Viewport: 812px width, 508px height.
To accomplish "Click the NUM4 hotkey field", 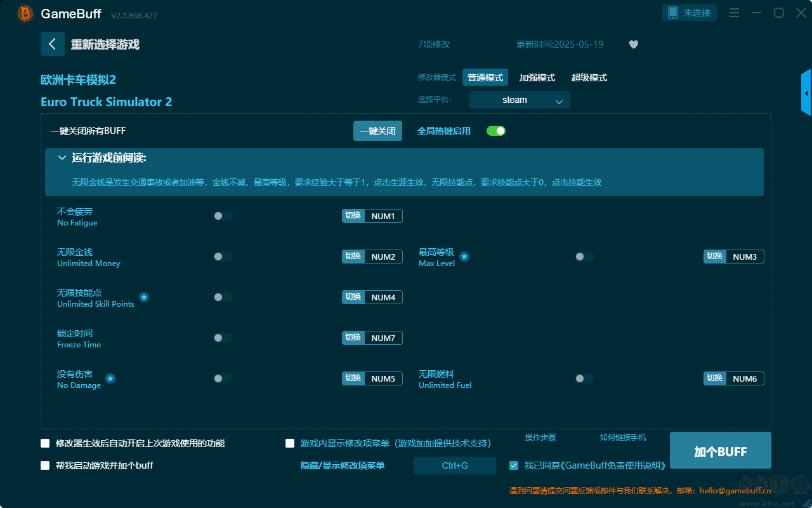I will click(x=383, y=297).
